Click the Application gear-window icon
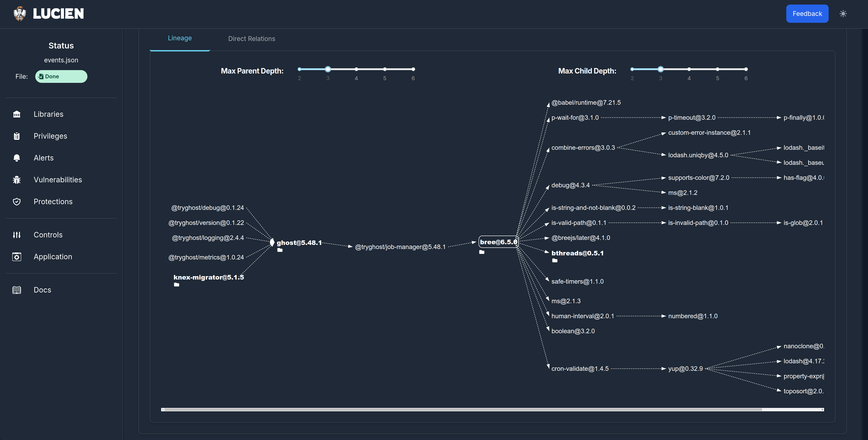Viewport: 868px width, 440px height. (17, 257)
